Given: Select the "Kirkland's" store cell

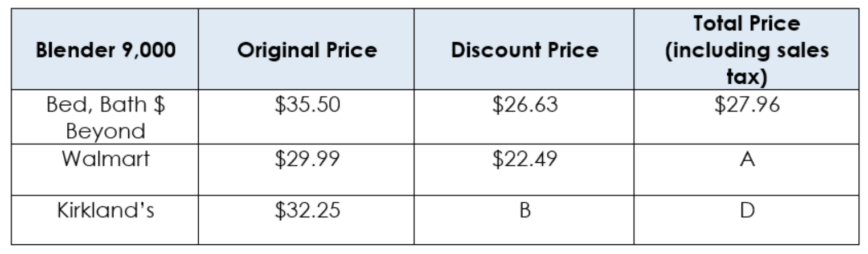Looking at the screenshot, I should click(x=104, y=210).
